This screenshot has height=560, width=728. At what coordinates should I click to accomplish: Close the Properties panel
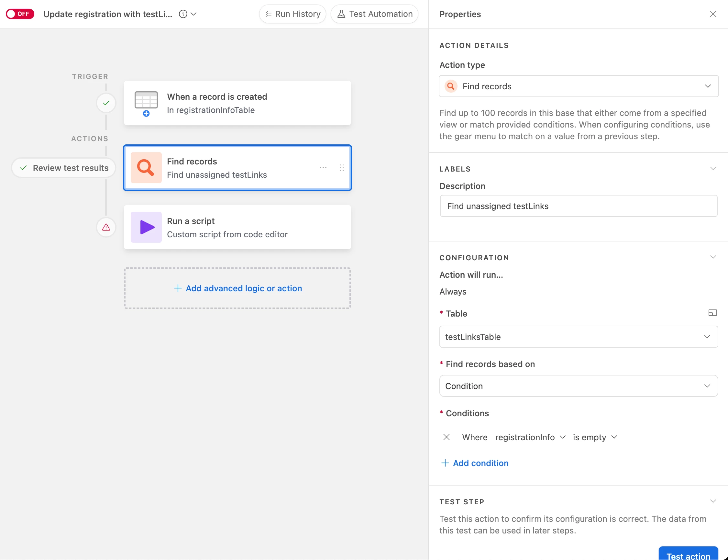[x=713, y=14]
